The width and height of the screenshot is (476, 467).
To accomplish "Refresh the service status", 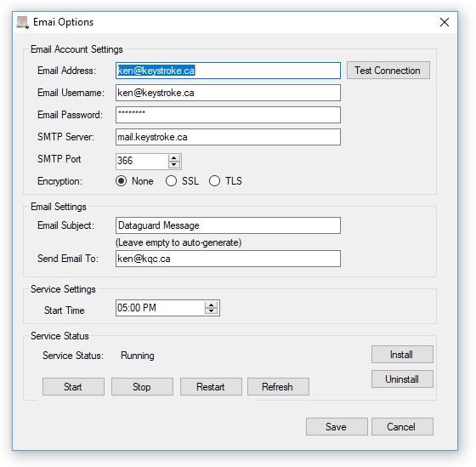I will pyautogui.click(x=278, y=386).
